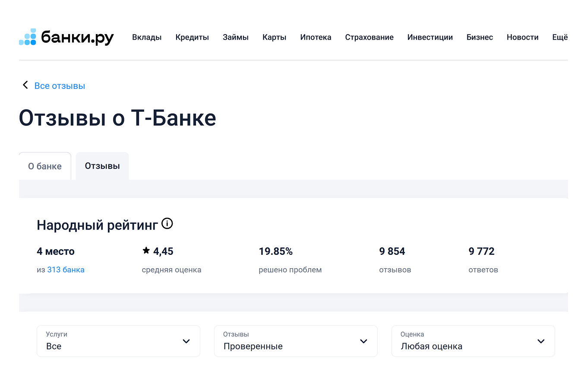Screen dimensions: 587x392
Task: Switch to the О банке tab
Action: (x=45, y=166)
